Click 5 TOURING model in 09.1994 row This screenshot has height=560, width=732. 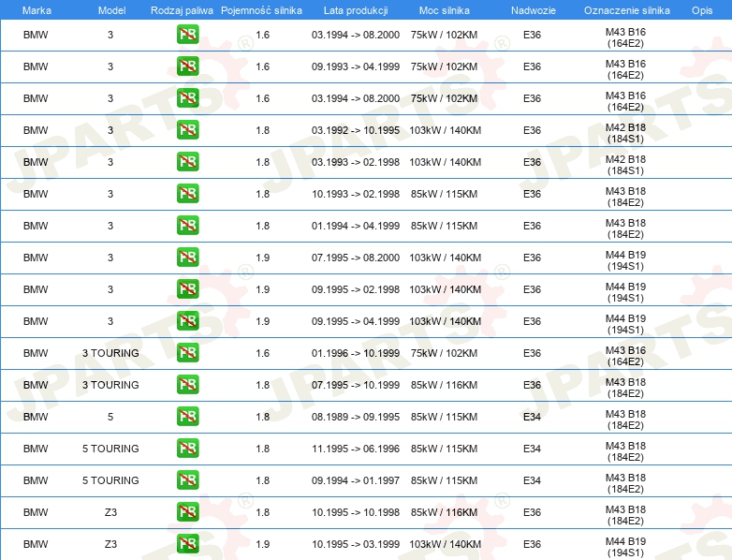pos(110,480)
